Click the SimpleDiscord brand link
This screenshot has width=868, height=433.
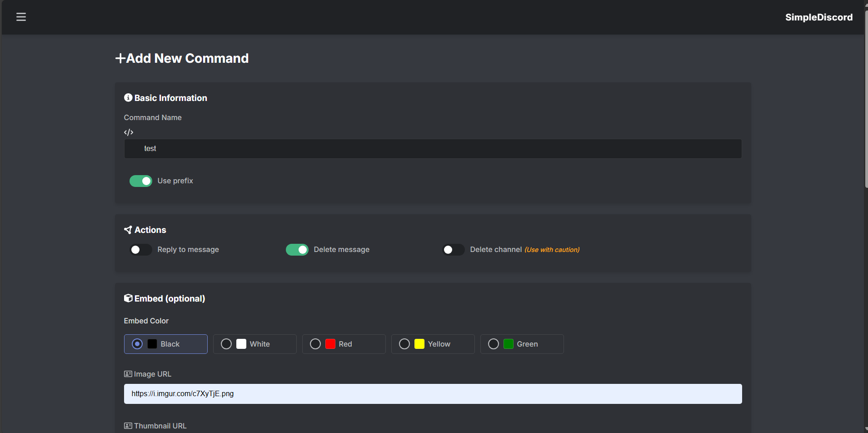[x=818, y=17]
